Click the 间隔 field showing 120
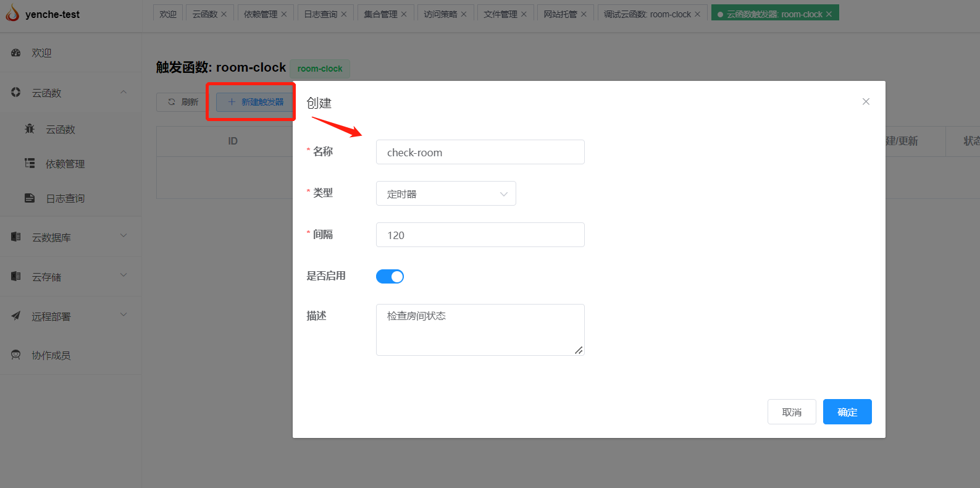Viewport: 980px width, 488px height. 480,235
